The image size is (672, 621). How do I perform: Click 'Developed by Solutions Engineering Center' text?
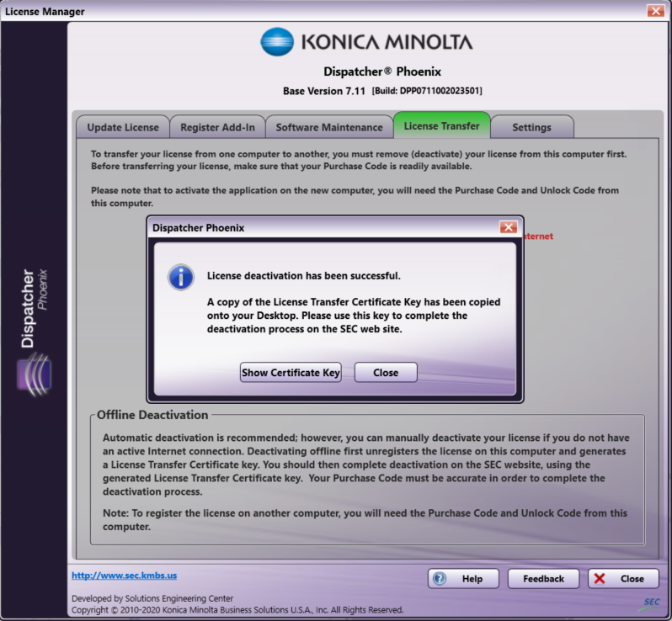point(152,598)
